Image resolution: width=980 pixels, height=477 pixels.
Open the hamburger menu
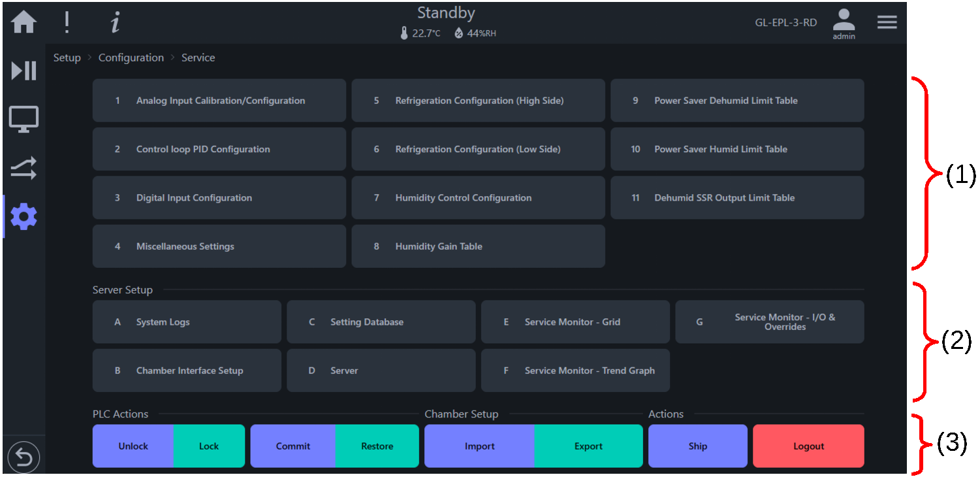click(887, 22)
